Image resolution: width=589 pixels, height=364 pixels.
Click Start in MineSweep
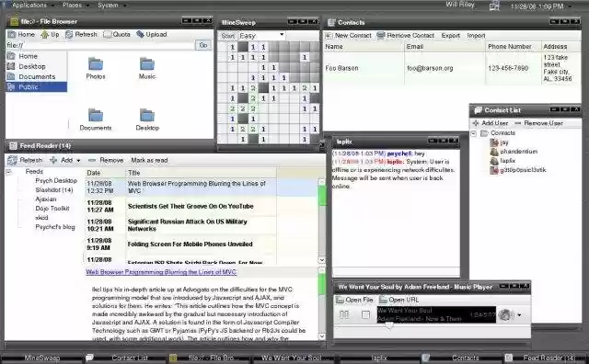pyautogui.click(x=227, y=36)
